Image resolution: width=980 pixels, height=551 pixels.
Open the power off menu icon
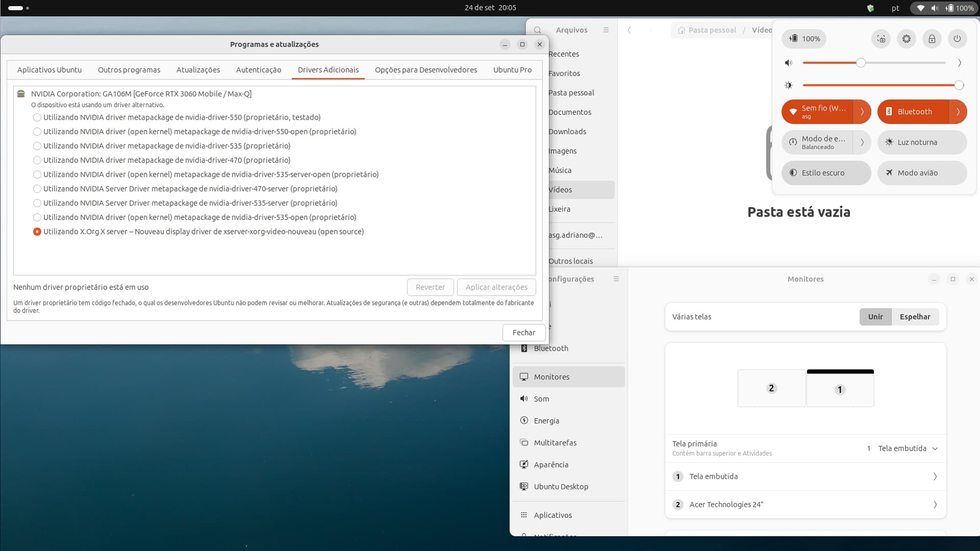pyautogui.click(x=958, y=39)
